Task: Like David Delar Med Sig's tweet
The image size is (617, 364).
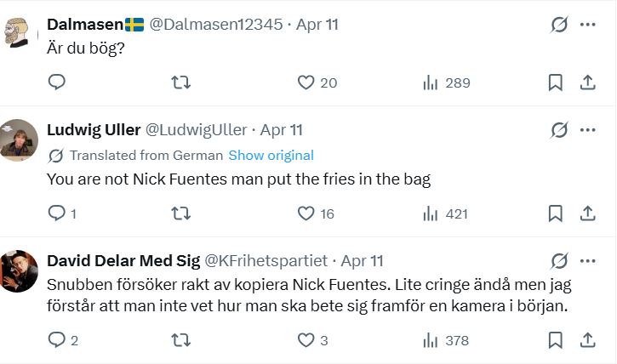Action: (x=306, y=340)
